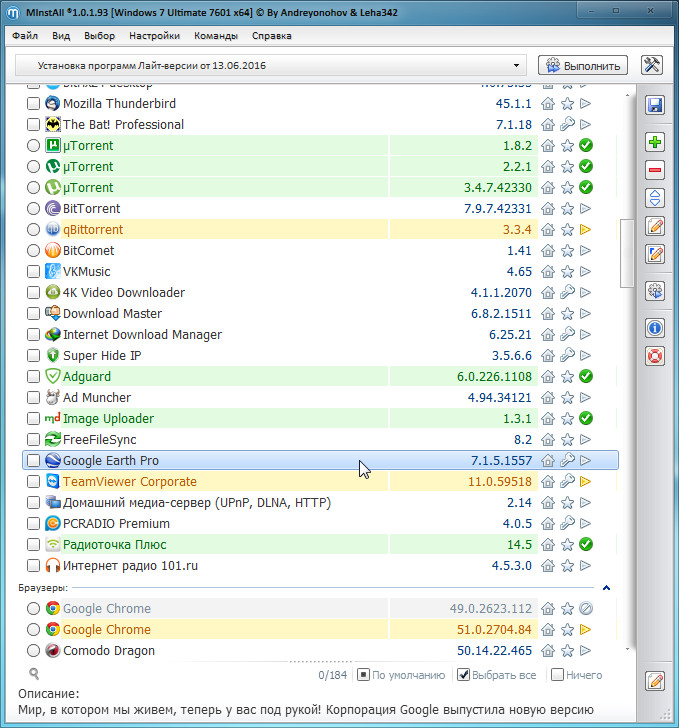Select the 'Super Hide IP' row
Image resolution: width=679 pixels, height=728 pixels.
(320, 356)
